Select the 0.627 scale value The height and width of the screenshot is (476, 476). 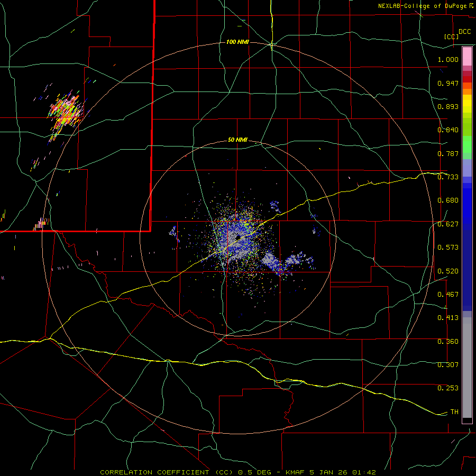448,224
